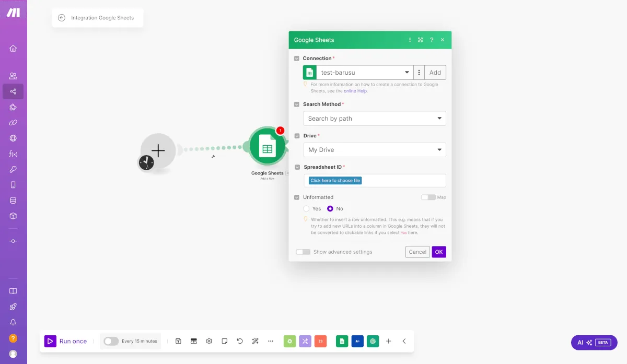Image resolution: width=627 pixels, height=364 pixels.
Task: Save the scenario with the floppy disk icon
Action: pyautogui.click(x=178, y=341)
